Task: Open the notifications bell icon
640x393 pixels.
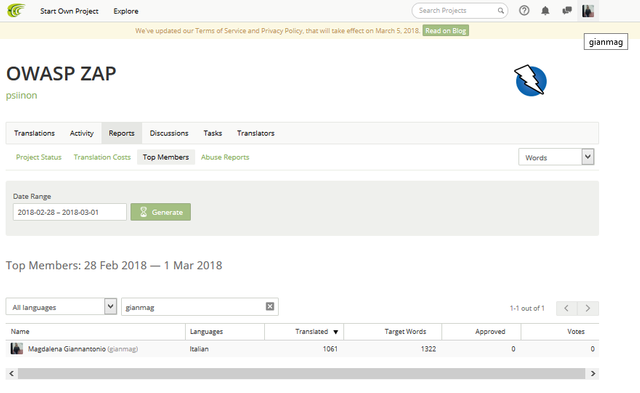Action: pyautogui.click(x=545, y=11)
